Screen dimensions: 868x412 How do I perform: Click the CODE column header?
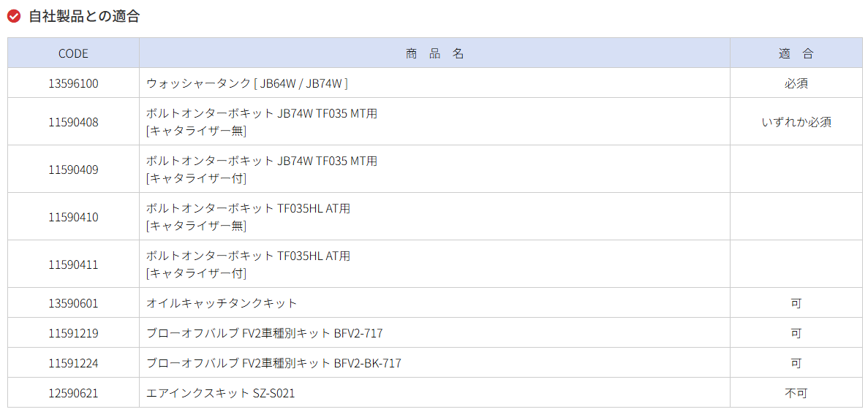(x=73, y=53)
